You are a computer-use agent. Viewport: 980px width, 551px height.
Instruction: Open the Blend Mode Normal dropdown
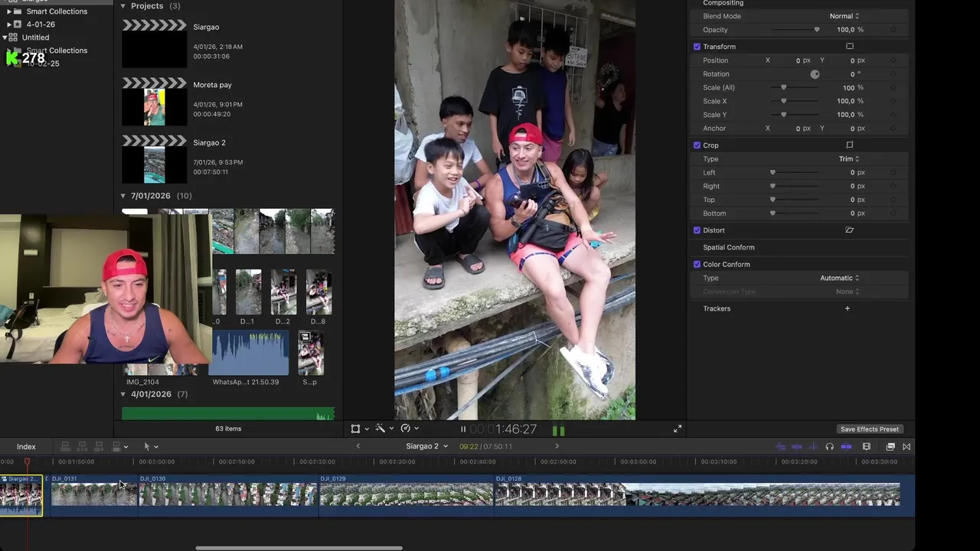[844, 16]
